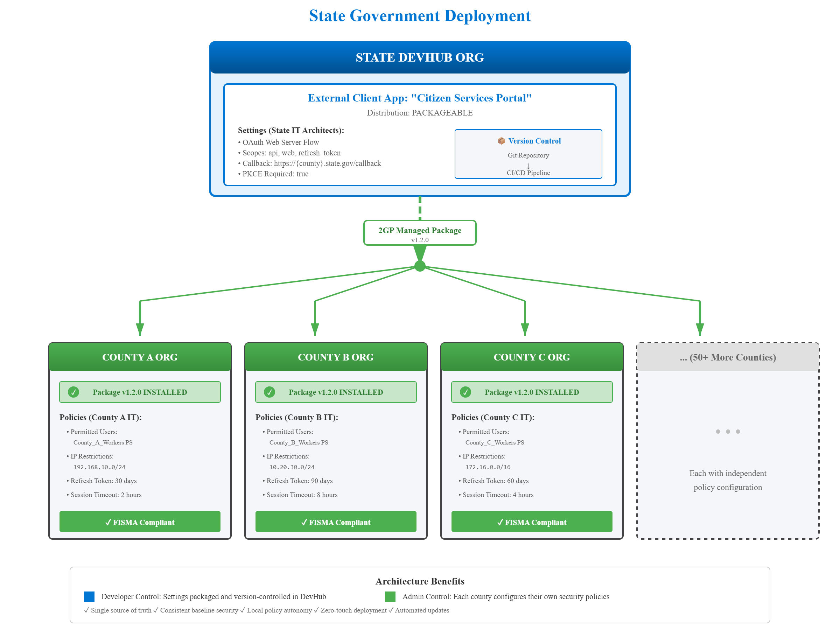Click the Citizen Services Portal title

(420, 98)
